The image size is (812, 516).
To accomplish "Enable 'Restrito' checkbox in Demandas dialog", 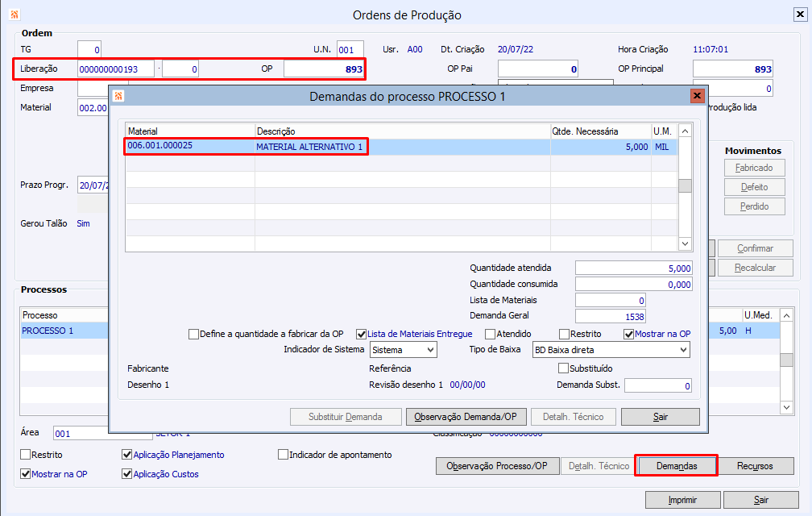I will coord(564,334).
